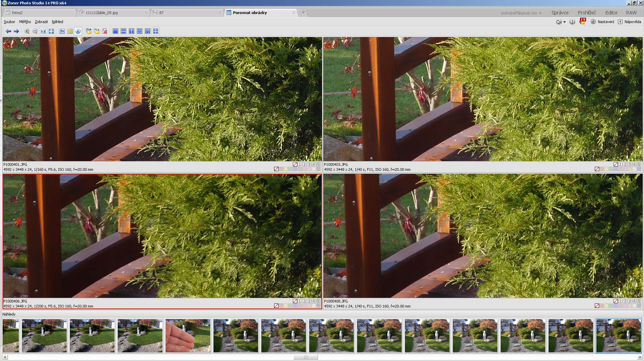Click the Nastavení settings button
The height and width of the screenshot is (361, 644).
point(602,22)
